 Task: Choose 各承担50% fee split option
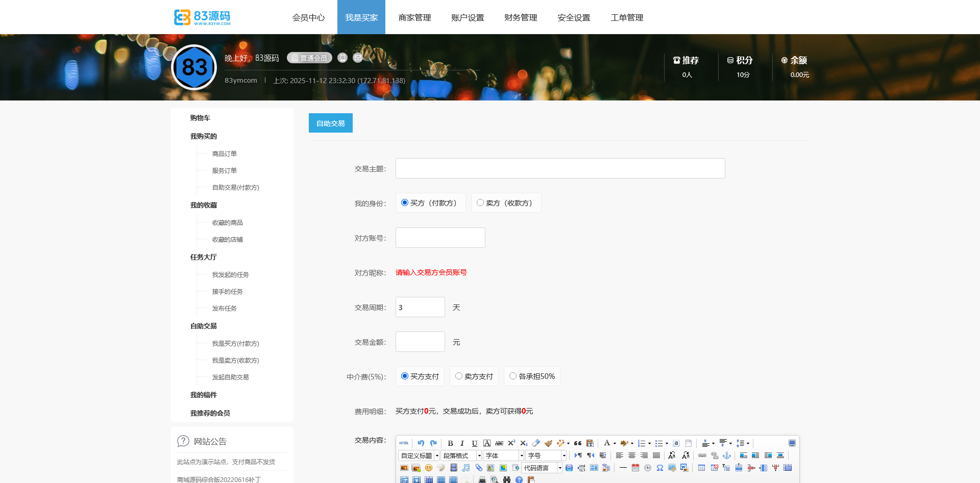(x=513, y=376)
